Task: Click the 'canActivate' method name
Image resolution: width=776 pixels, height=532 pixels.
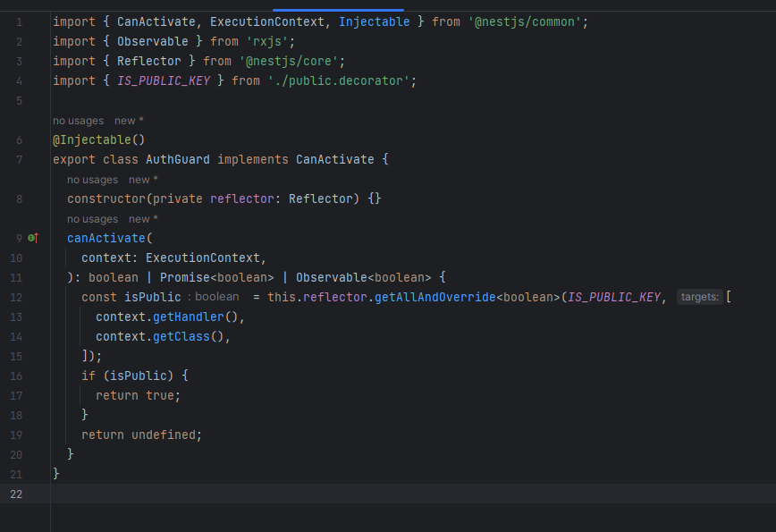Action: pyautogui.click(x=106, y=238)
